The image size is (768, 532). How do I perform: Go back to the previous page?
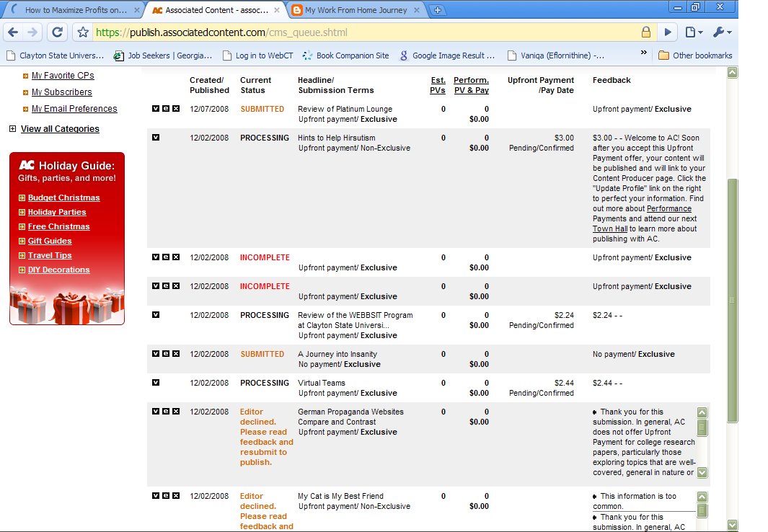[x=13, y=32]
